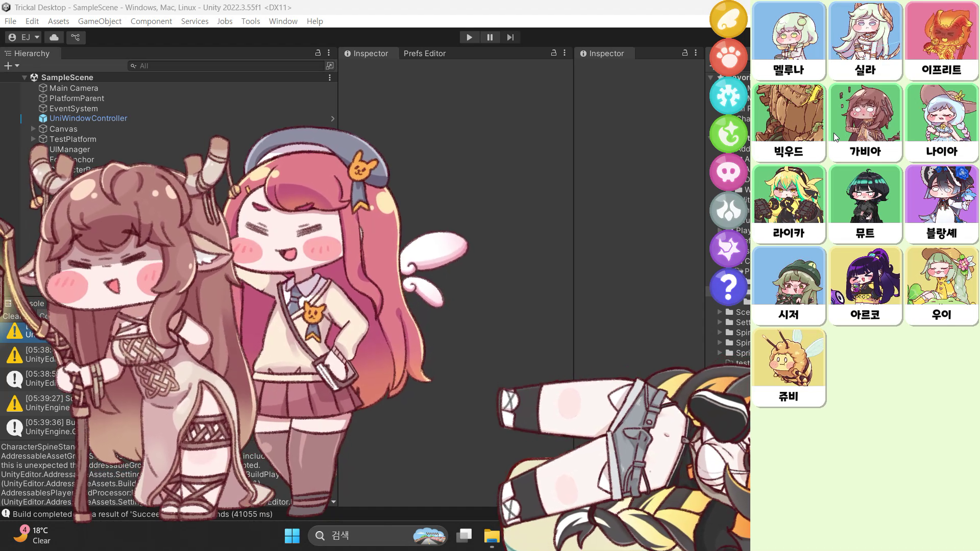The width and height of the screenshot is (980, 551).
Task: Click the golden wing circle icon
Action: 728,19
